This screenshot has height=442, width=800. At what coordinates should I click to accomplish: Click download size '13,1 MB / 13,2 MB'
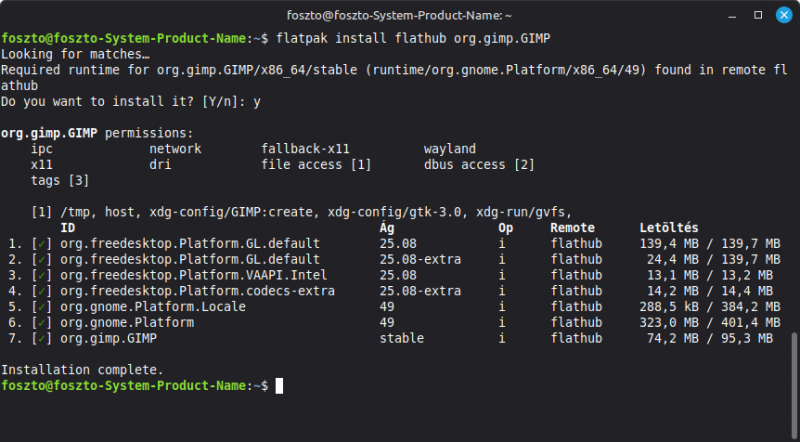[x=710, y=276]
